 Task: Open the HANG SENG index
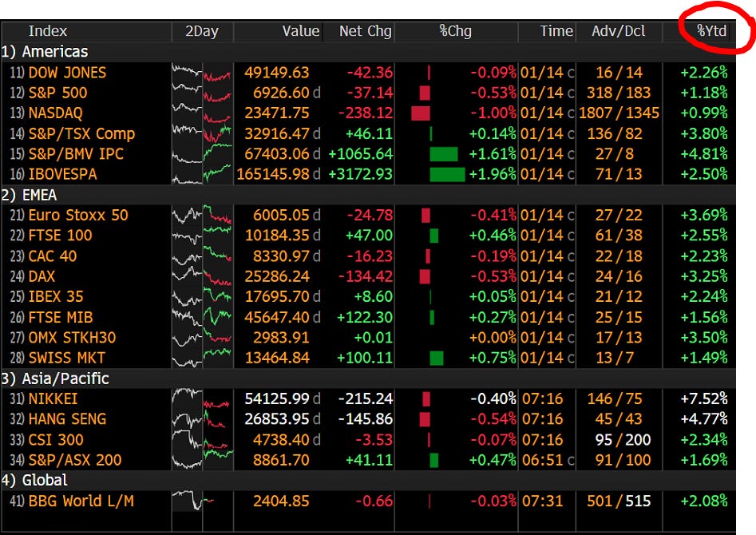pos(67,419)
